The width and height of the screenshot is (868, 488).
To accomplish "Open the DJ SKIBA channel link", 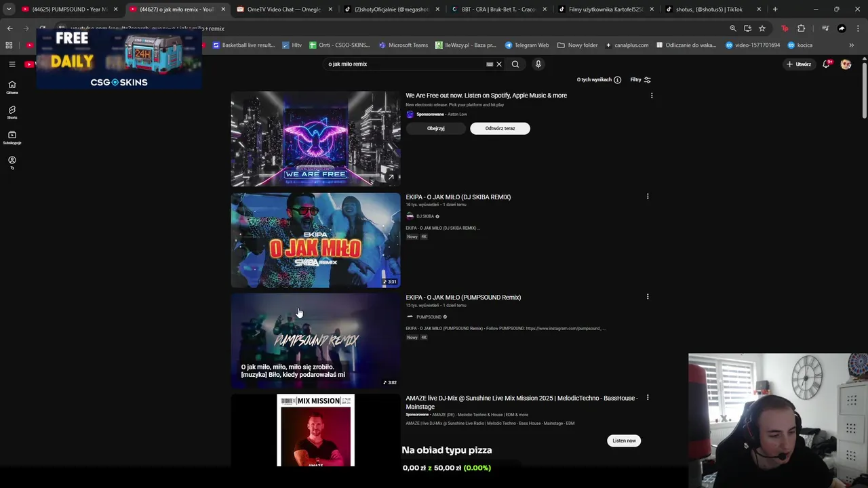I will point(425,216).
